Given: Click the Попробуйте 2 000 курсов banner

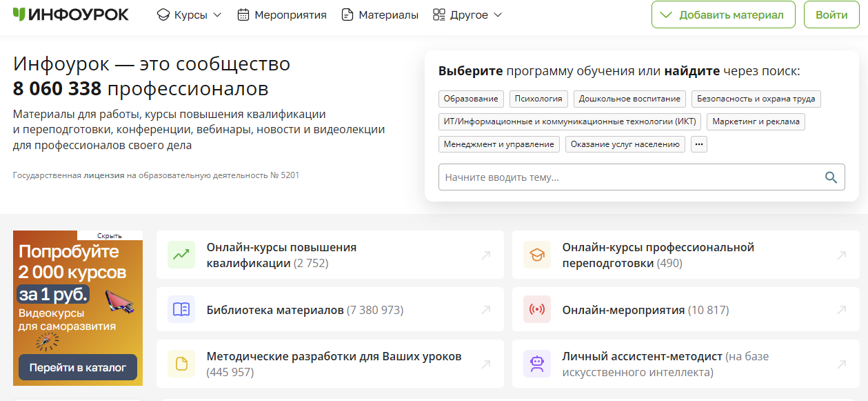Looking at the screenshot, I should pyautogui.click(x=78, y=308).
